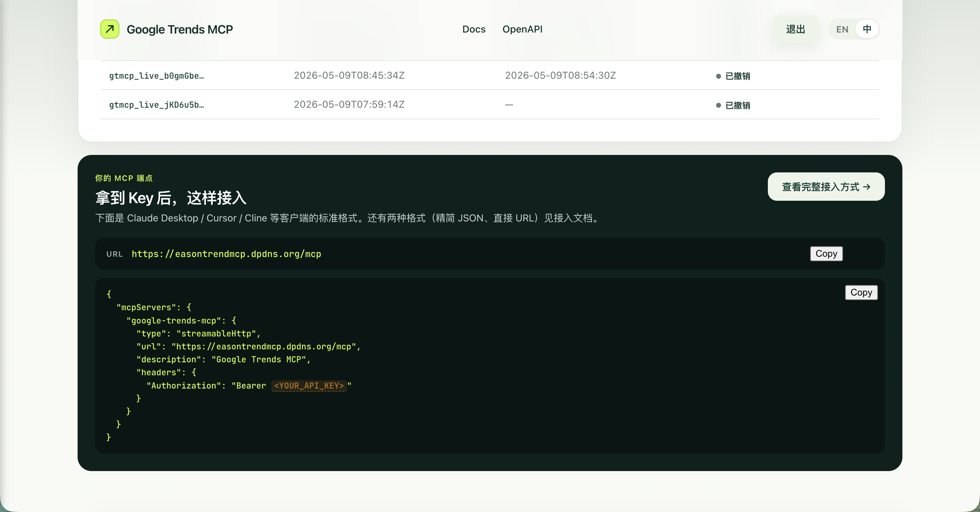Click the "description": "Google Trends MCP" line

(x=224, y=360)
